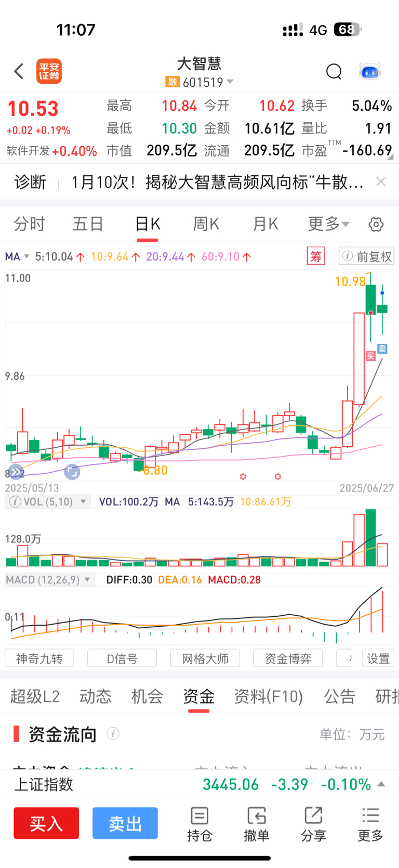Viewport: 399px width, 868px height.
Task: Open the 撤单 cancel order icon
Action: (x=256, y=825)
